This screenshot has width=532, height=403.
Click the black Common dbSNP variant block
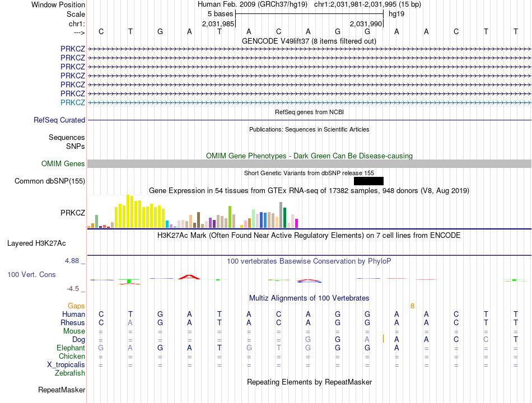368,181
